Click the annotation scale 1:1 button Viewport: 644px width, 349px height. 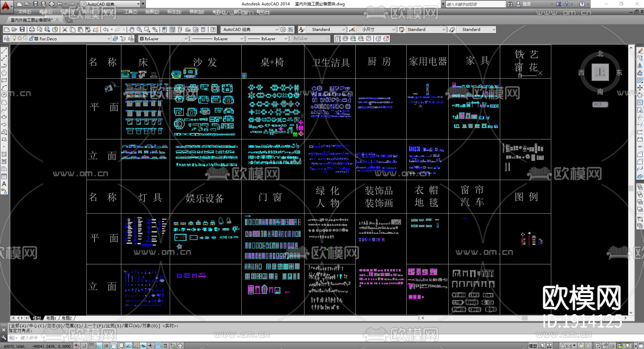point(568,345)
